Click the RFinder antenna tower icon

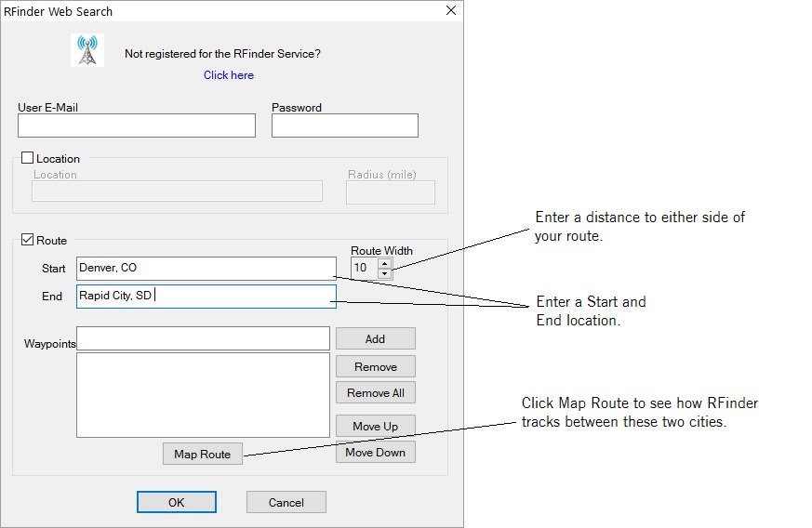(x=87, y=50)
